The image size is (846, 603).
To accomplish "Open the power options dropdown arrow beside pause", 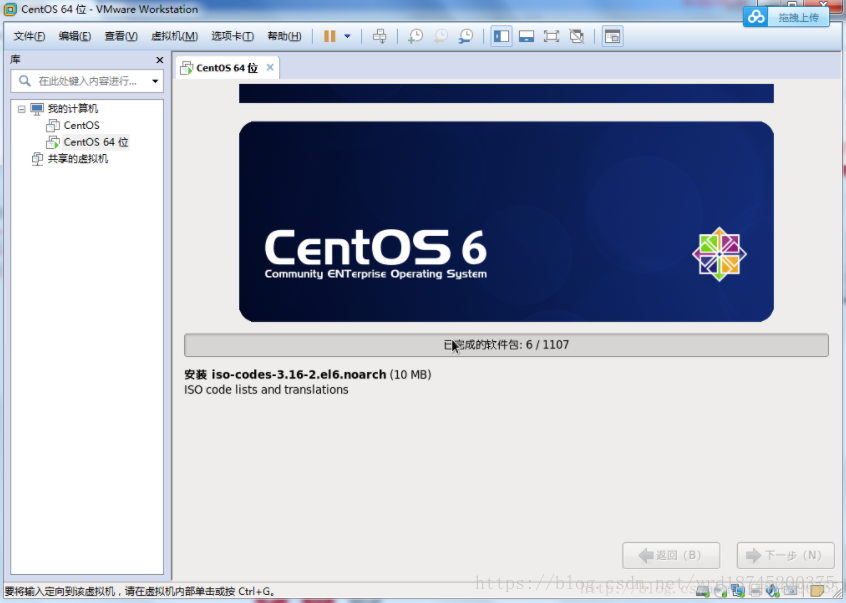I will click(347, 36).
